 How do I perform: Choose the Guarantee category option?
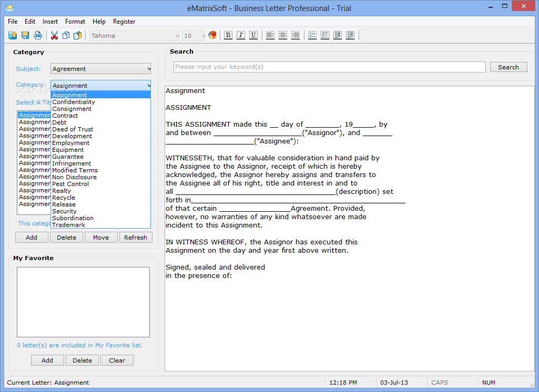coord(101,157)
